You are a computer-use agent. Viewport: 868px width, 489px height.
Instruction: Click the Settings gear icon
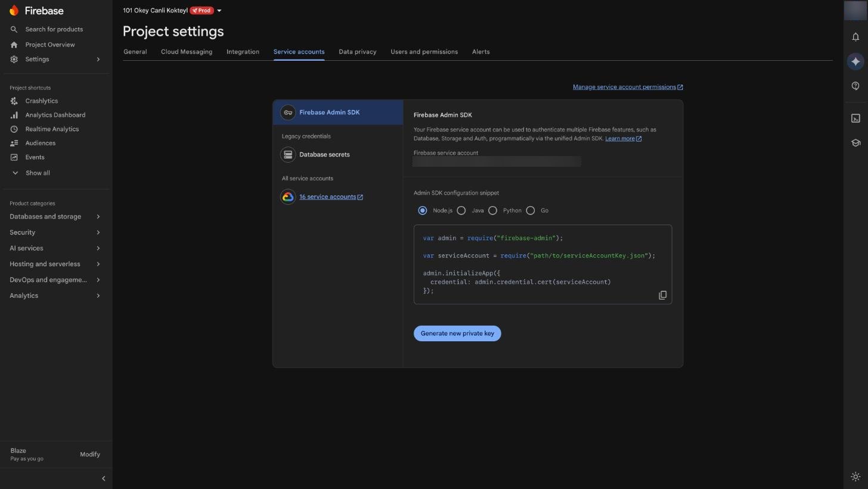pyautogui.click(x=14, y=59)
